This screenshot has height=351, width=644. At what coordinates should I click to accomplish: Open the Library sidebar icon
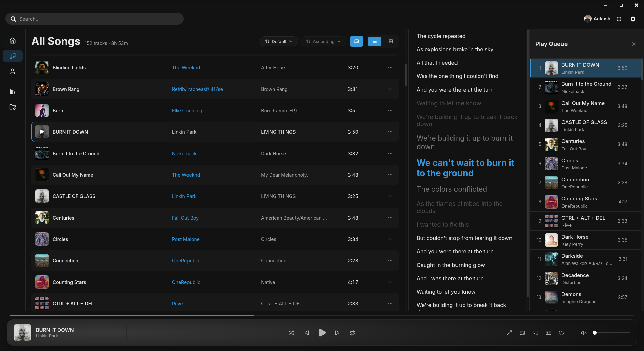13,92
